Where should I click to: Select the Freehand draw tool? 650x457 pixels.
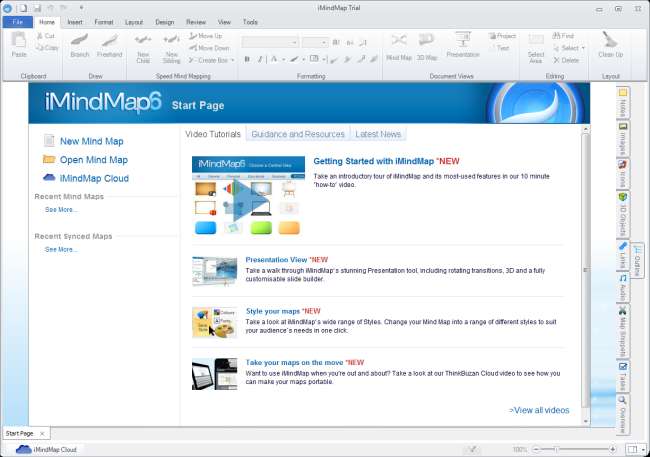coord(110,45)
